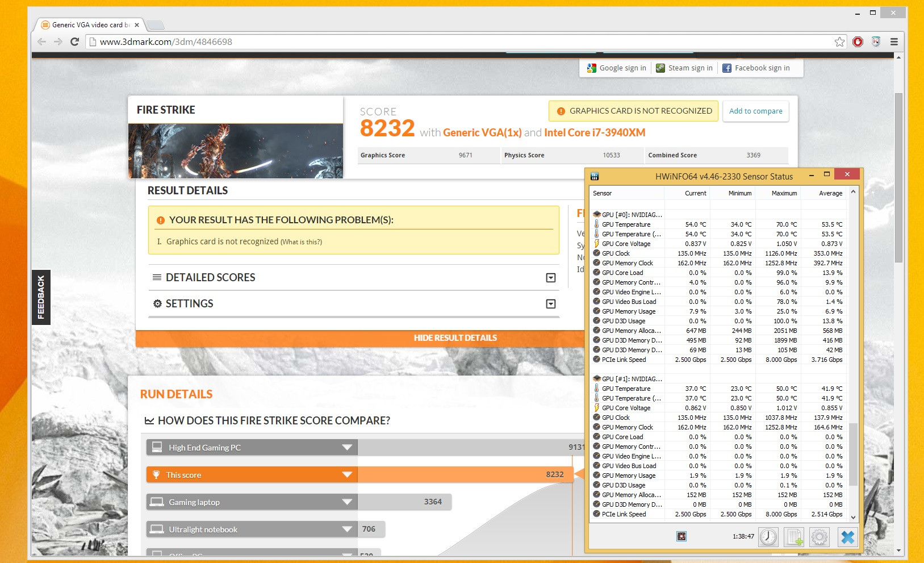Click Generic VGA(1x) link
The width and height of the screenshot is (924, 563).
(x=482, y=132)
